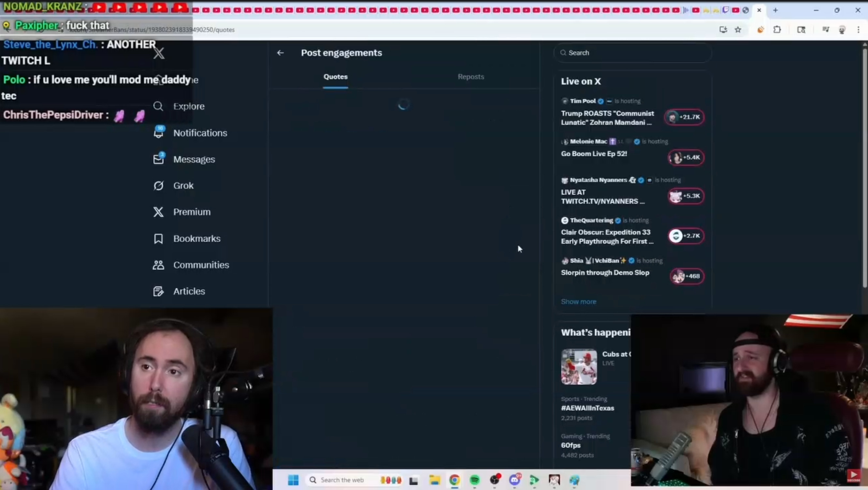868x490 pixels.
Task: Switch to the Reposts tab
Action: click(471, 77)
